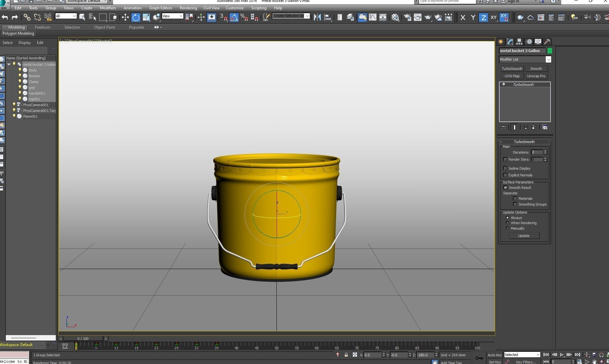Open the Curve Editor icon
This screenshot has width=609, height=364.
(373, 17)
